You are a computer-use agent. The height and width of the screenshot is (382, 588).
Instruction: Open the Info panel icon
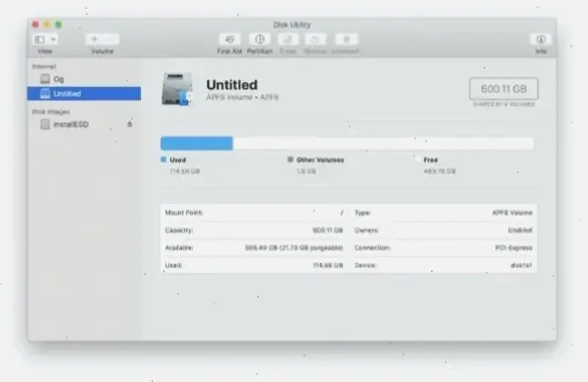[x=541, y=39]
